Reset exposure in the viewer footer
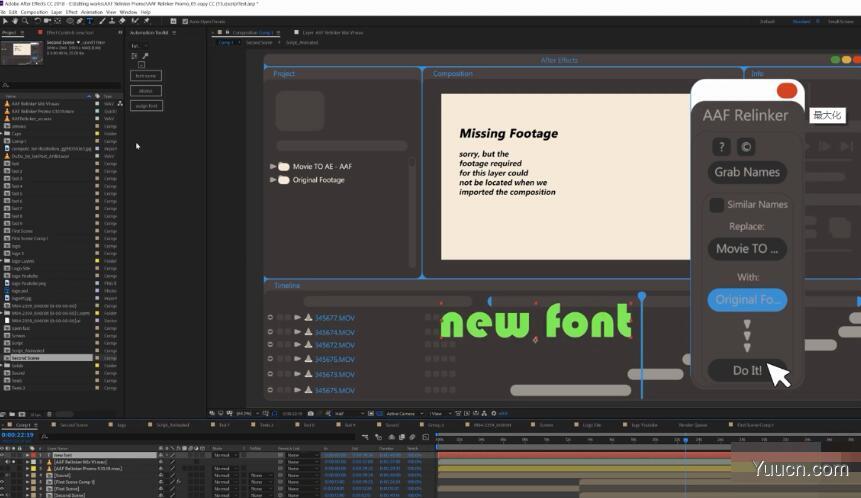Image resolution: width=861 pixels, height=498 pixels. tap(494, 413)
